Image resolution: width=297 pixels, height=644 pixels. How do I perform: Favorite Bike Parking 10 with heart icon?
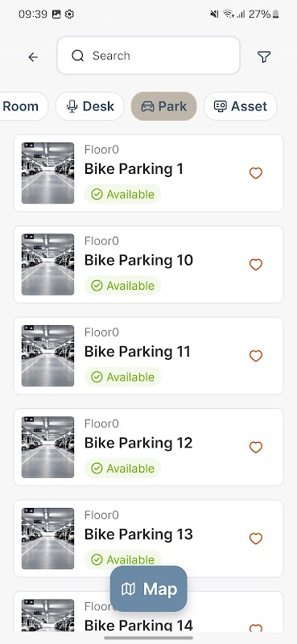[256, 265]
